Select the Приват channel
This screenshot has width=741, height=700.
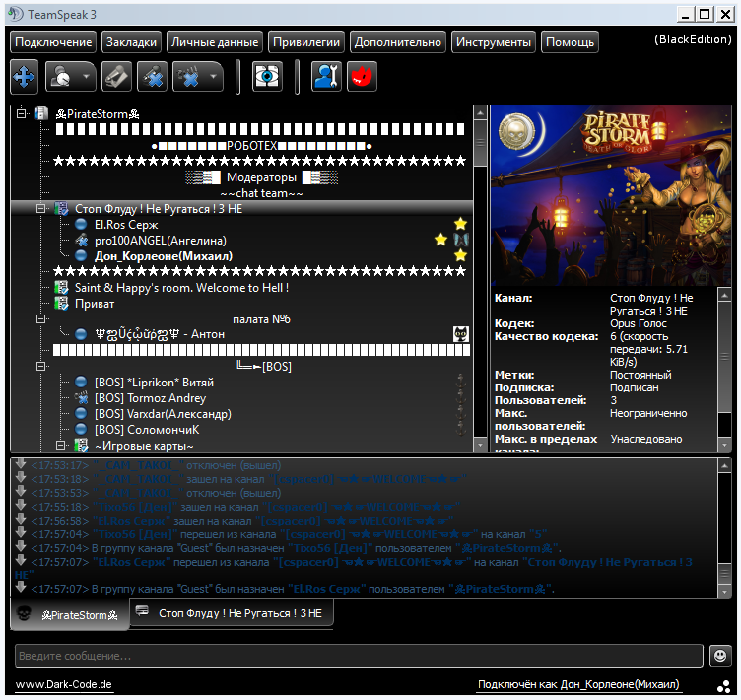tap(95, 304)
